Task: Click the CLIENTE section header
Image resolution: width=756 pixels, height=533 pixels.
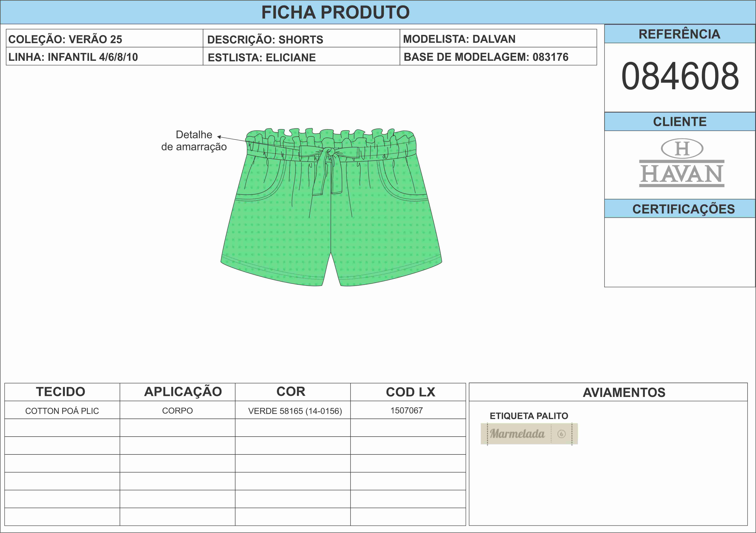Action: [680, 122]
